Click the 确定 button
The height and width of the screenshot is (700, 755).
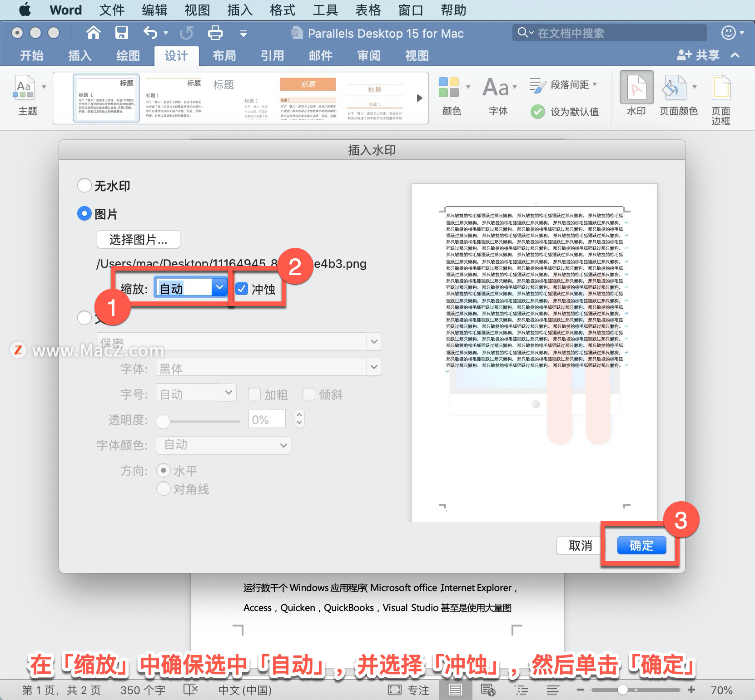click(x=641, y=545)
